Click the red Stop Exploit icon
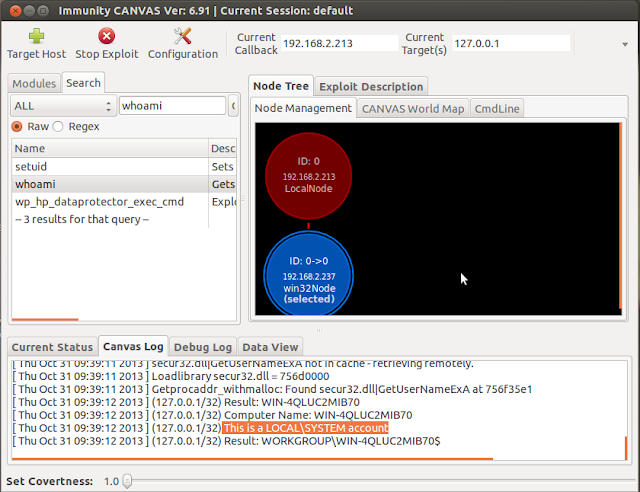Screen dimensions: 640x492 107,36
